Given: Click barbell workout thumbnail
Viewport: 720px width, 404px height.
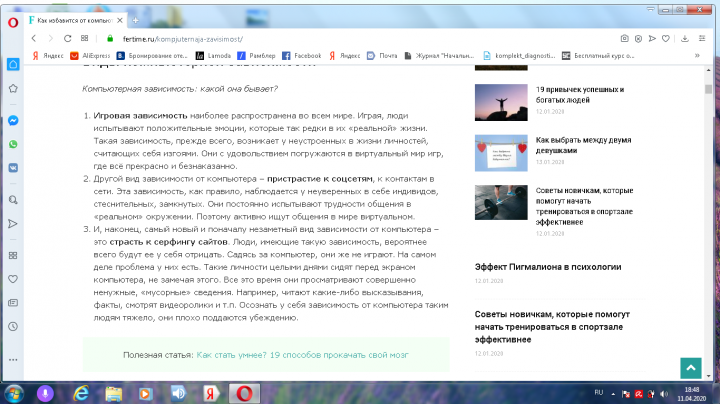Looking at the screenshot, I should pyautogui.click(x=501, y=202).
